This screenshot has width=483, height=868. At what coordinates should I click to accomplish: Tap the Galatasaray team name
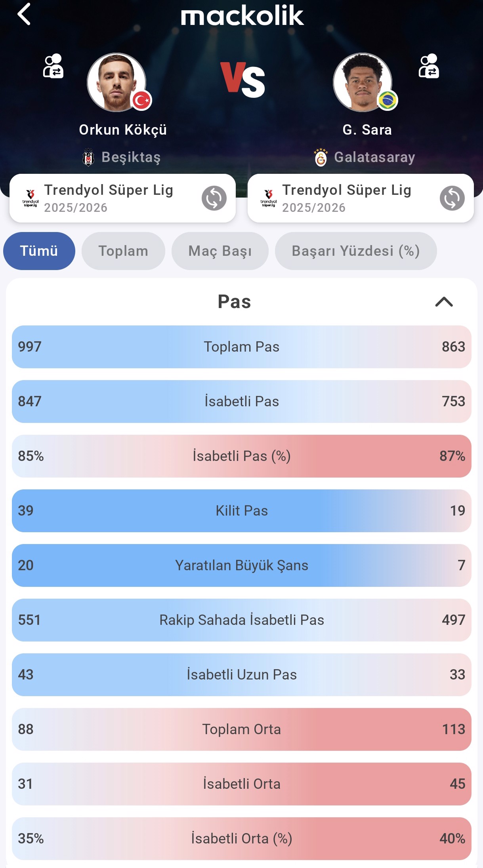point(374,158)
